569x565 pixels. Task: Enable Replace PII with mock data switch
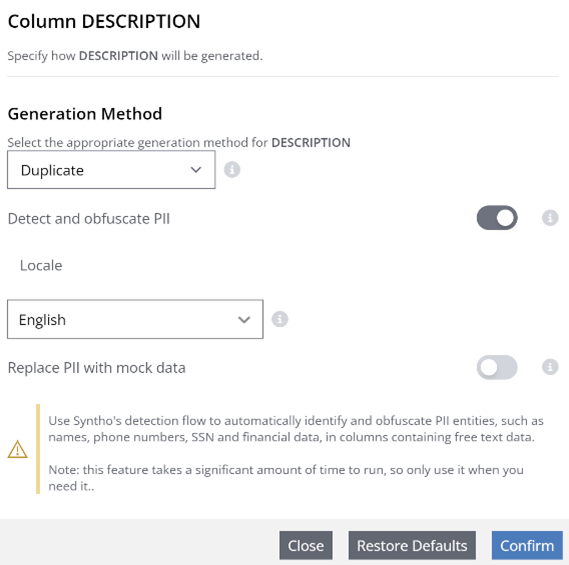click(497, 367)
